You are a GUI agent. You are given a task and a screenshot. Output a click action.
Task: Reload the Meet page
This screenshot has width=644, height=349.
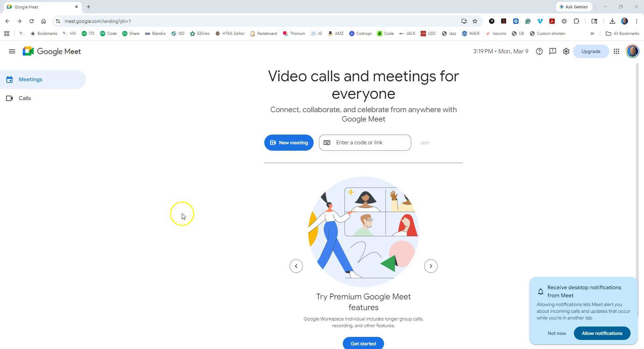[32, 21]
